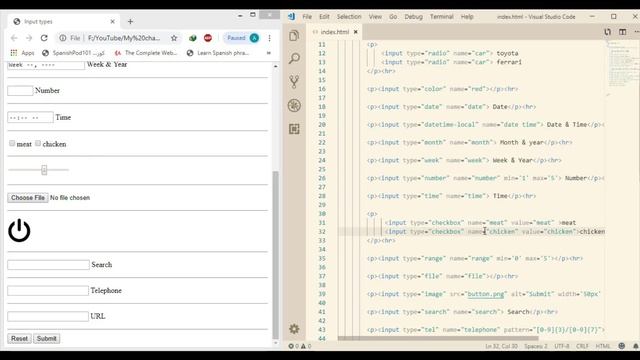640x360 pixels.
Task: Open notifications bell in status bar
Action: [636, 346]
